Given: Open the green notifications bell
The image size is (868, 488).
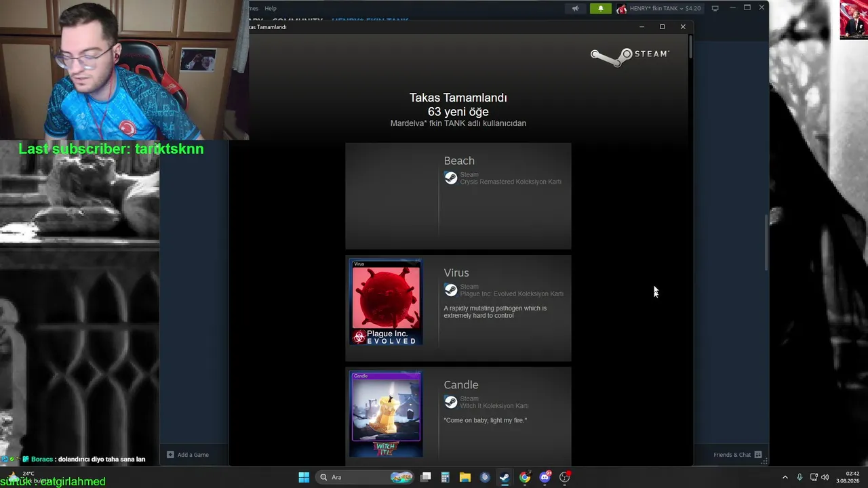Looking at the screenshot, I should tap(600, 8).
